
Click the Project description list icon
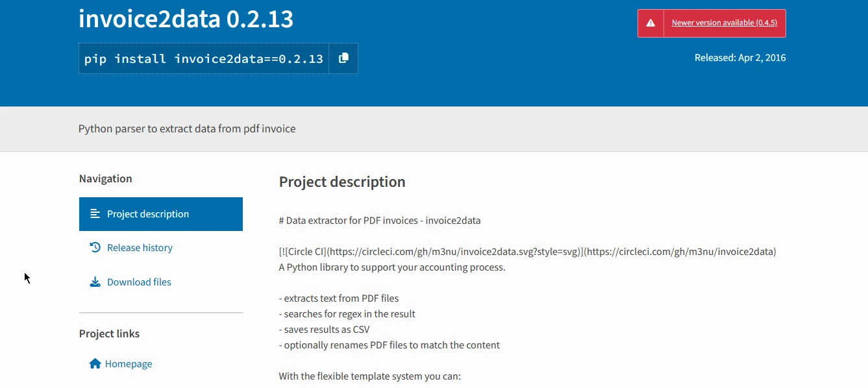(x=95, y=213)
